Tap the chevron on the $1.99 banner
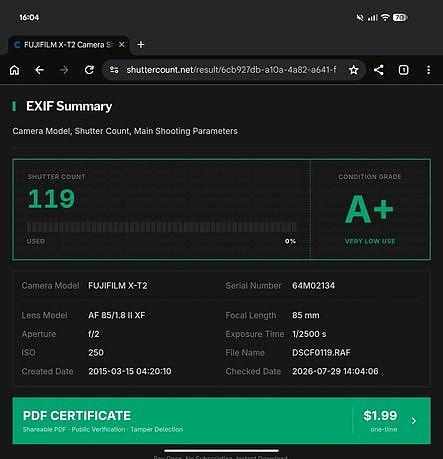Screen dimensions: 443x459 (414, 421)
